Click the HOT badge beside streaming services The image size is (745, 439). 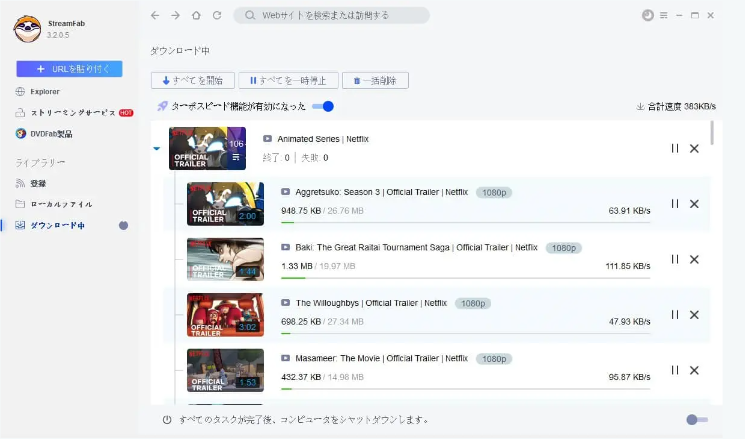tap(126, 113)
